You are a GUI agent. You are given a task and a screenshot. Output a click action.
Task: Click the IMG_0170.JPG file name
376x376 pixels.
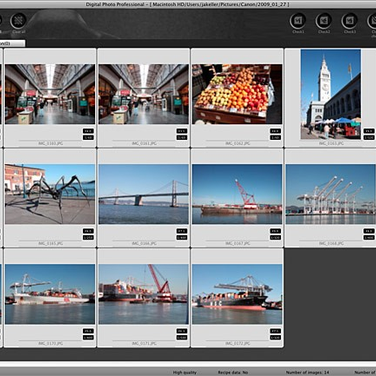50,344
